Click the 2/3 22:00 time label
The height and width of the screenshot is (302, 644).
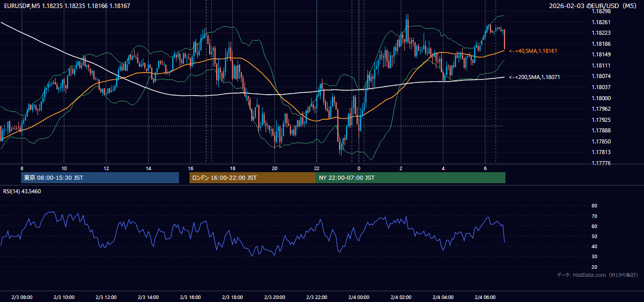click(316, 297)
